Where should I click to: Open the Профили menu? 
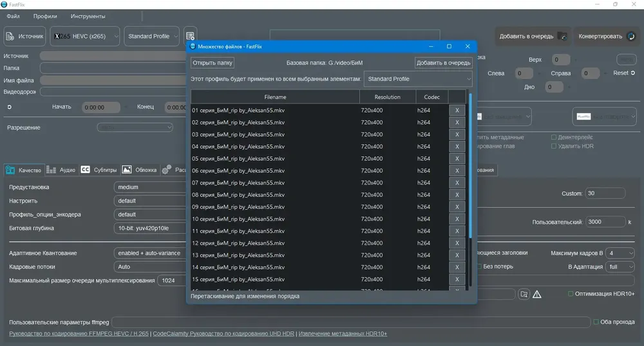[x=45, y=16]
